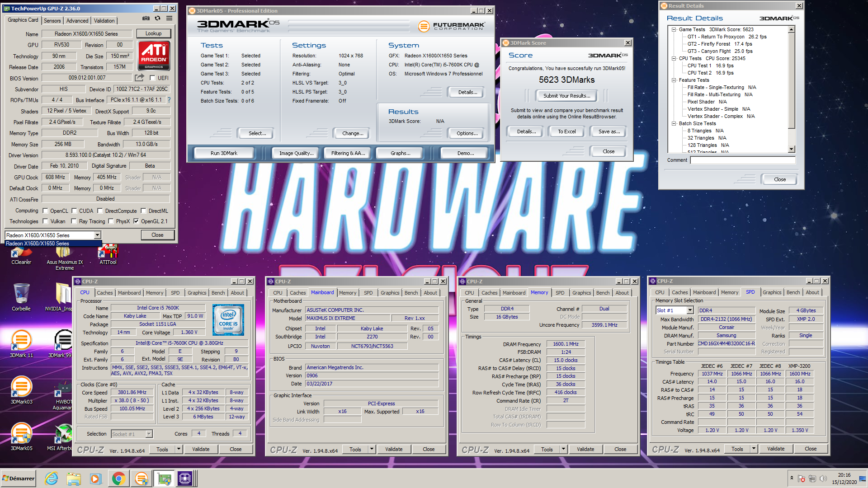Image resolution: width=868 pixels, height=488 pixels.
Task: Launch 3DMark 11 shortcut
Action: (21, 344)
